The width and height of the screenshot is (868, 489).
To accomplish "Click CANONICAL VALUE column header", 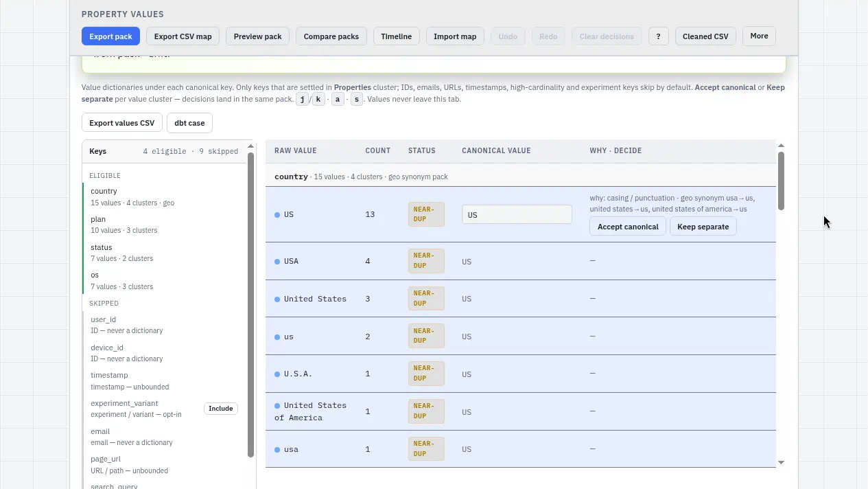I will (x=496, y=150).
